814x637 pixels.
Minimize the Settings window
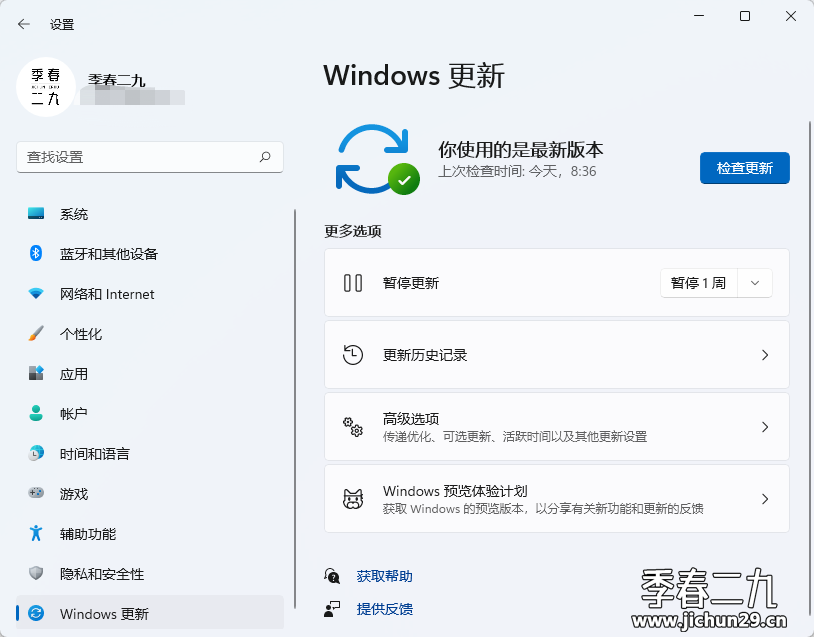699,16
